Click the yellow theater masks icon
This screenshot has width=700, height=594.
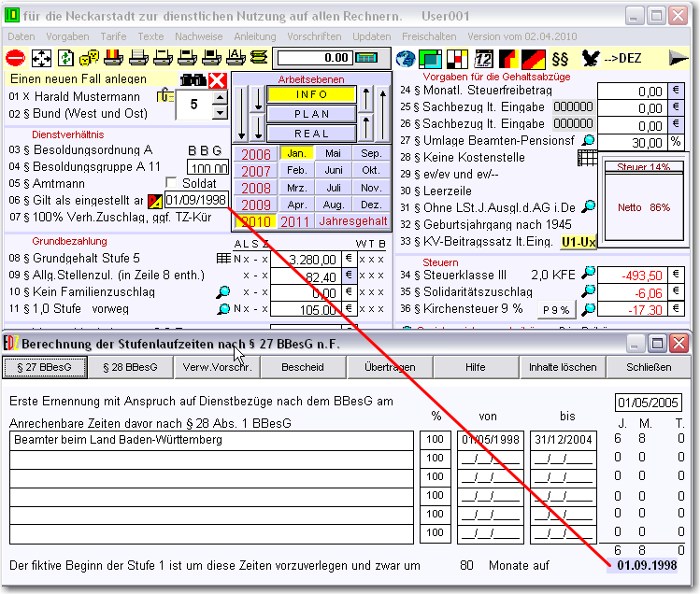click(x=90, y=58)
